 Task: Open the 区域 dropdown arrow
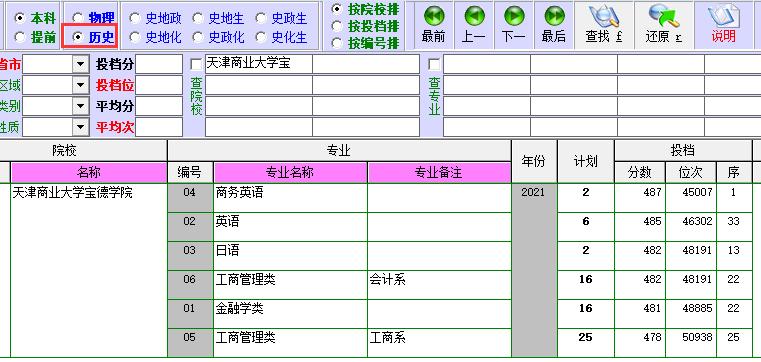coord(81,85)
